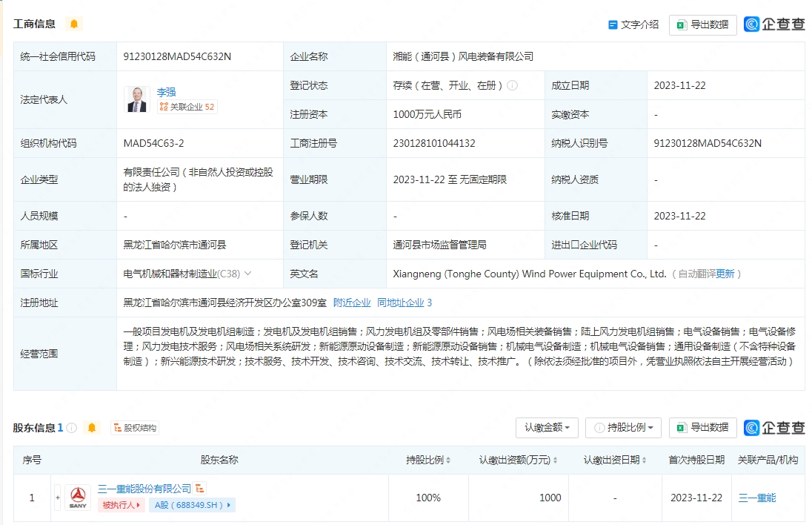812x525 pixels.
Task: Select registration number 230128101044132
Action: pyautogui.click(x=434, y=143)
